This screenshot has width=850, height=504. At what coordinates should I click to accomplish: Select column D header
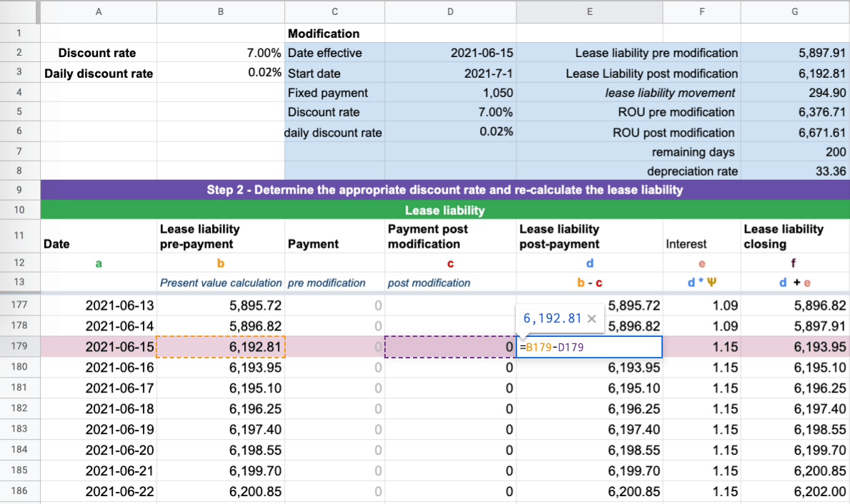pyautogui.click(x=451, y=11)
